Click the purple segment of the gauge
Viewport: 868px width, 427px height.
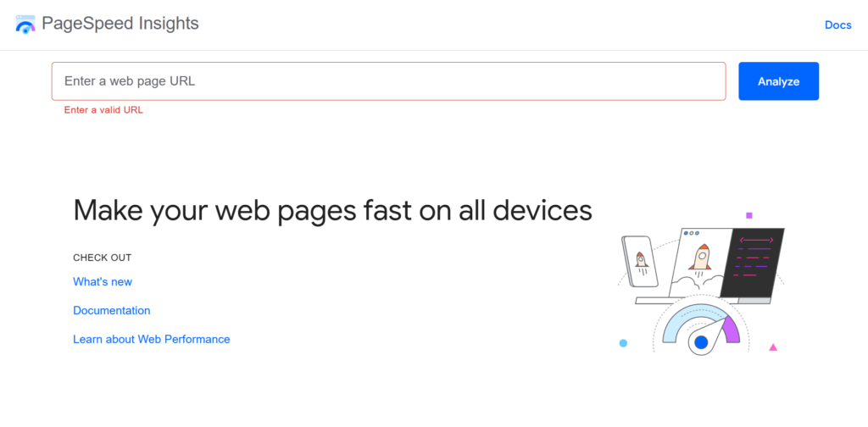(x=732, y=330)
